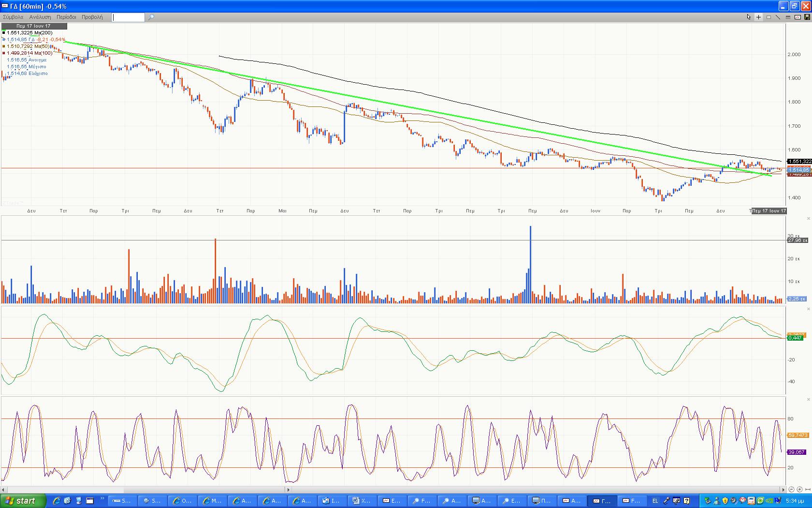Expand the Περίοδοι dropdown menu
Image resolution: width=812 pixels, height=508 pixels.
[x=66, y=17]
